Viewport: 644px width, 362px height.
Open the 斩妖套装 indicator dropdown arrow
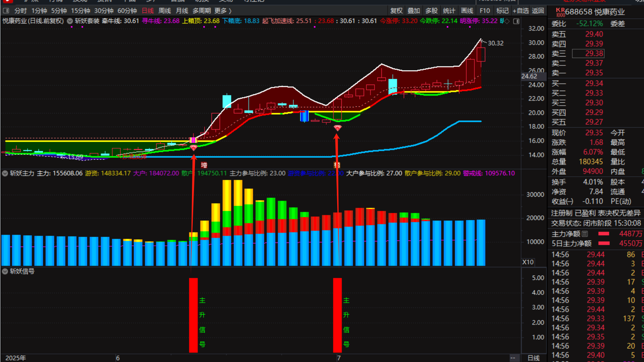coord(70,21)
